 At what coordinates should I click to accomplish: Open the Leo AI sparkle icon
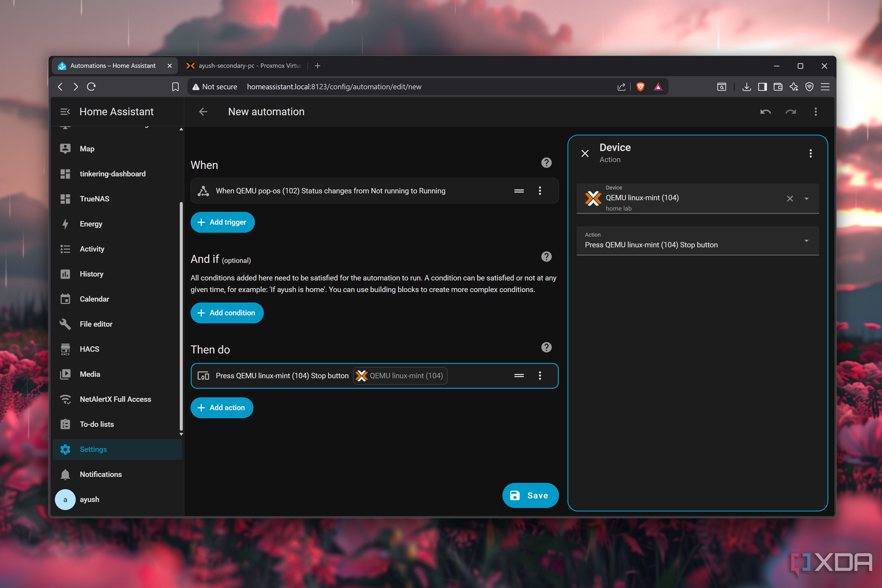point(794,87)
